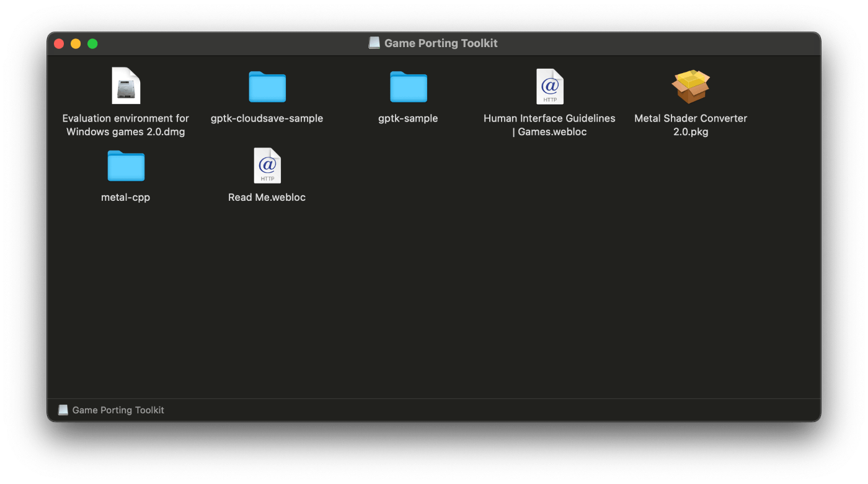
Task: Click the 'gptk-cloudsave-sample' file name
Action: (x=267, y=118)
